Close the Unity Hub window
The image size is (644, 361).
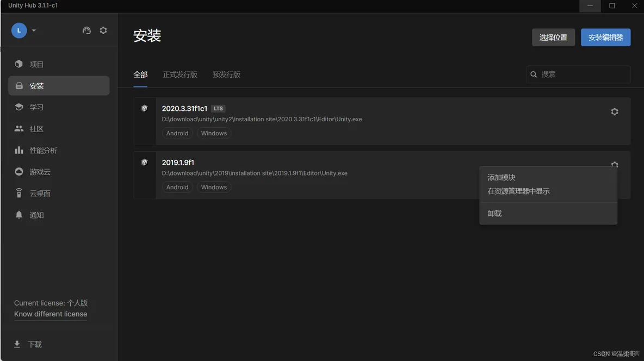coord(634,6)
